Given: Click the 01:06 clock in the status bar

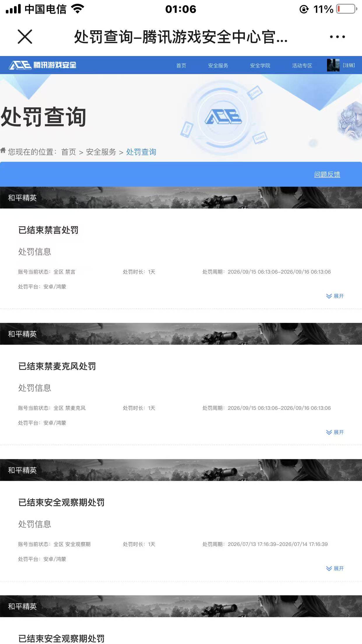Looking at the screenshot, I should tap(181, 9).
